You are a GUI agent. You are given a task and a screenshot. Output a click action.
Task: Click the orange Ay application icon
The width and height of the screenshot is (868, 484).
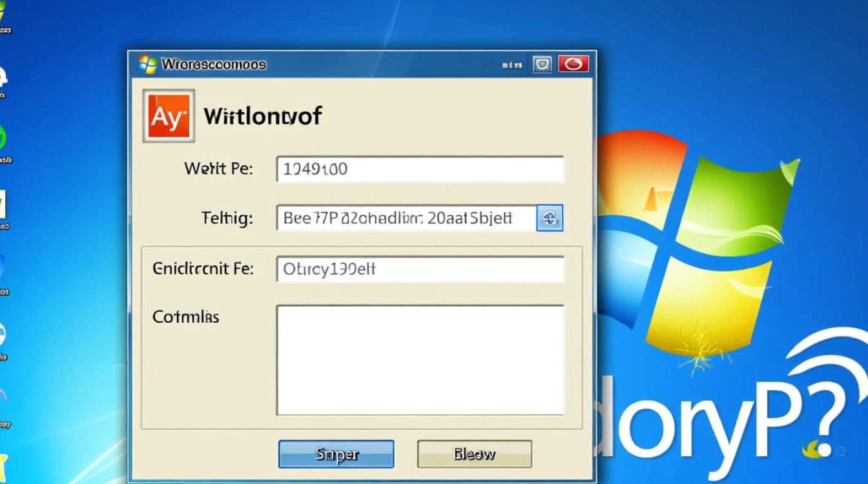pos(169,116)
